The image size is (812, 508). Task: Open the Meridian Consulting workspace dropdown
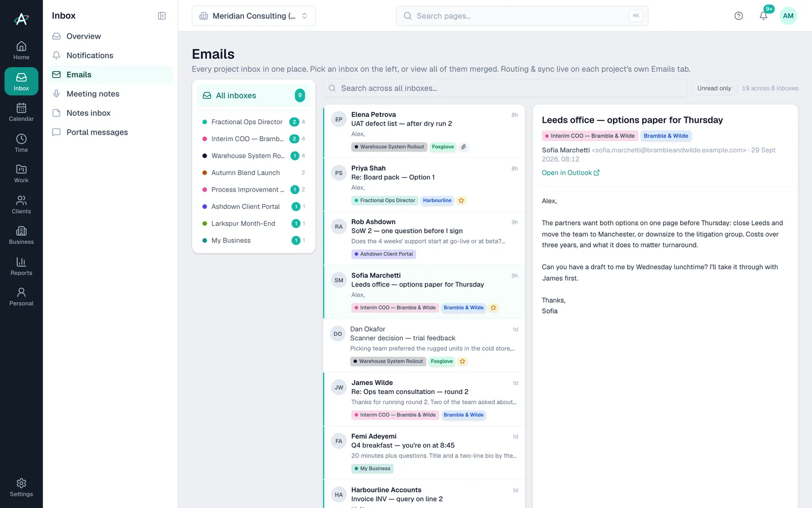coord(254,16)
